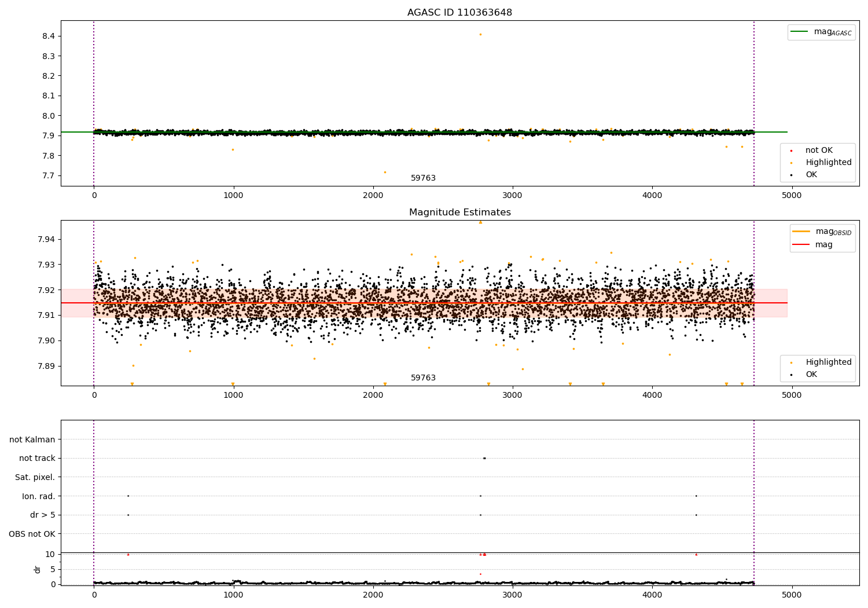Image resolution: width=868 pixels, height=608 pixels.
Task: Click the 59763 label in Magnitude Estimates plot
Action: [423, 378]
